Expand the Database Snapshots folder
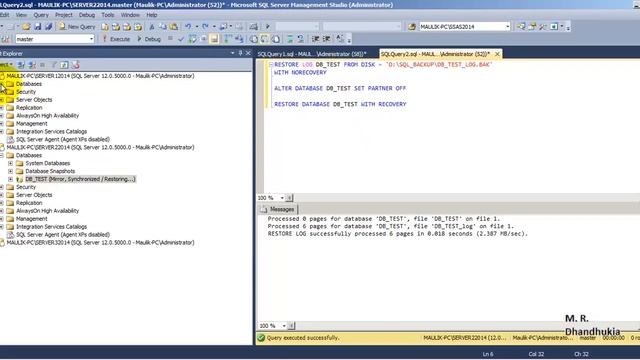The width and height of the screenshot is (640, 360). point(11,171)
